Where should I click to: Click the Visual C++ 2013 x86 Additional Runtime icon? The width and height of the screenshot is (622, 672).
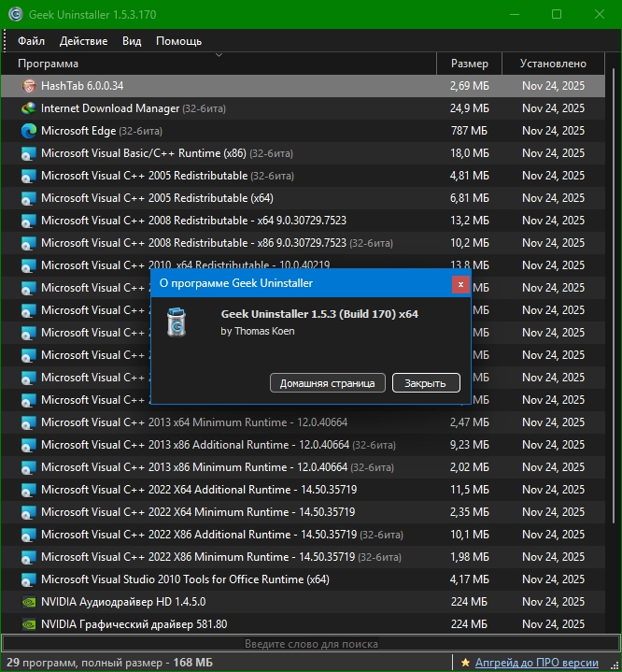[x=29, y=445]
